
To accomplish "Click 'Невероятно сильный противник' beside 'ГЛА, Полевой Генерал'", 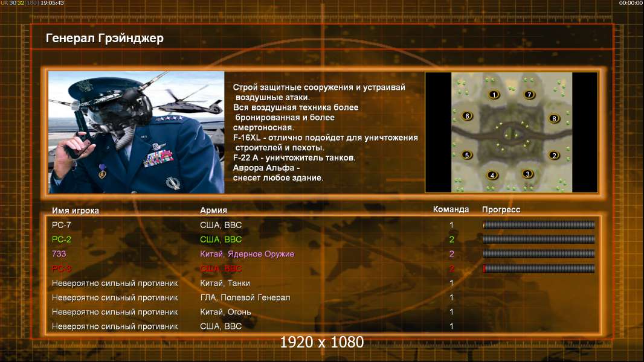I will [115, 297].
